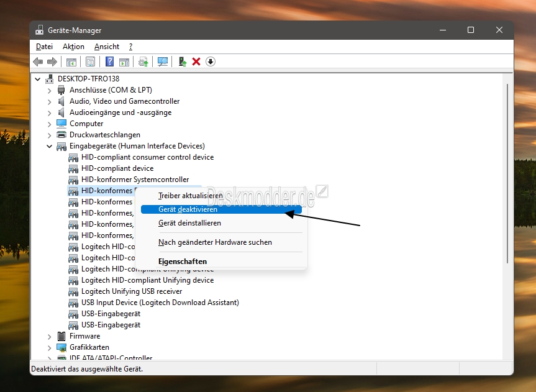Collapse the DESKTOP-TFRO138 root node
536x392 pixels.
point(38,79)
